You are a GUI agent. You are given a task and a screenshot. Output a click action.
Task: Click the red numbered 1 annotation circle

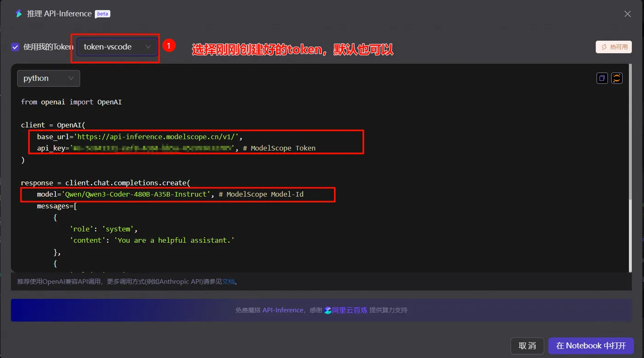pyautogui.click(x=169, y=45)
